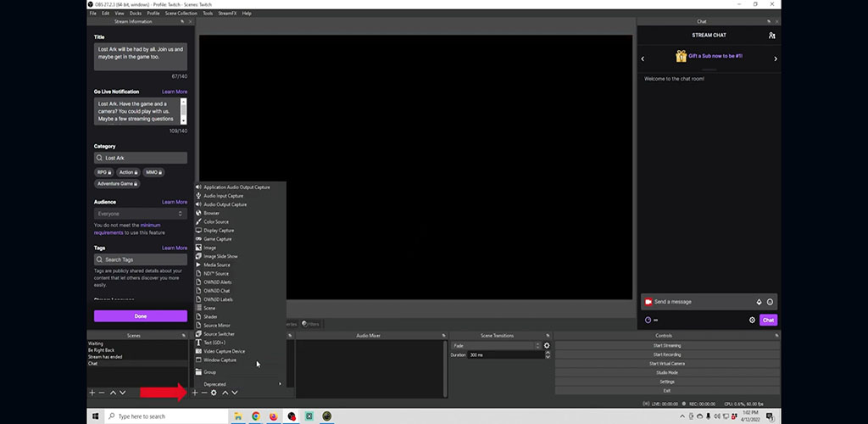Open community users list icon
Image resolution: width=868 pixels, height=424 pixels.
(771, 36)
